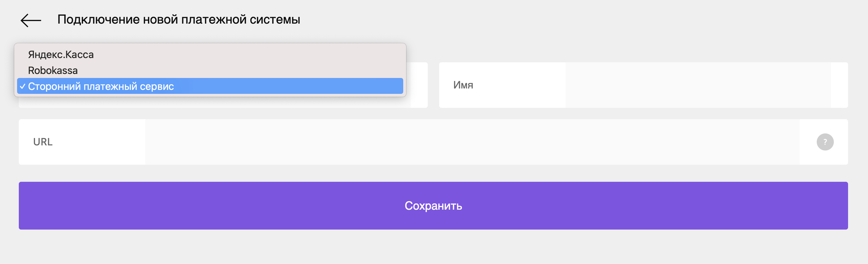Click the highlighted blue row in the dropdown
Viewport: 868px width, 264px height.
[210, 86]
